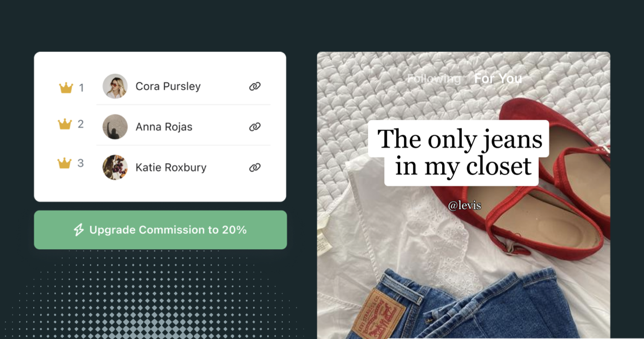The width and height of the screenshot is (644, 339).
Task: Select the Cora Pursley name
Action: tap(168, 87)
